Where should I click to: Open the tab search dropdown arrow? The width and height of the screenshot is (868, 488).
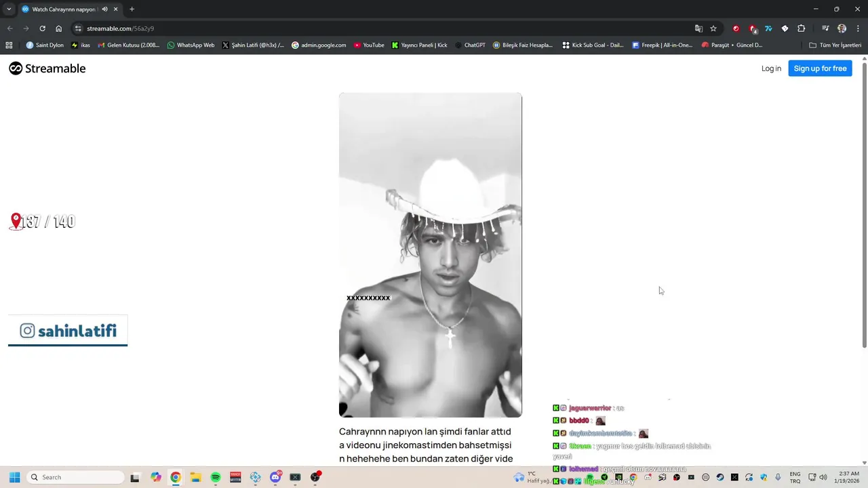(x=8, y=9)
